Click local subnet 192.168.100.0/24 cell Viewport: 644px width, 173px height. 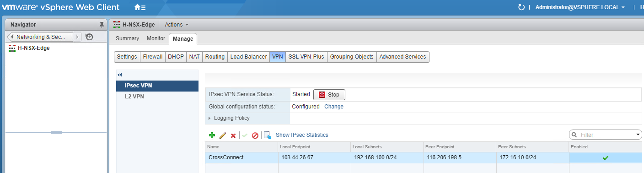coord(387,157)
